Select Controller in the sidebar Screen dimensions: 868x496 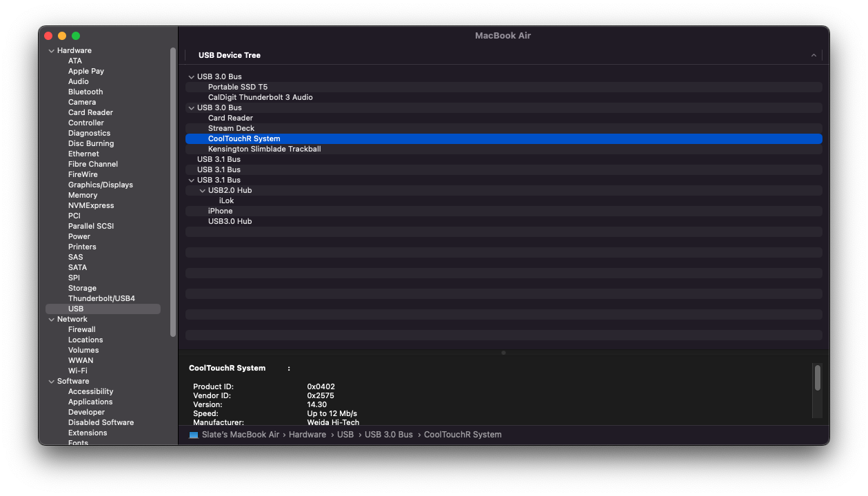86,123
